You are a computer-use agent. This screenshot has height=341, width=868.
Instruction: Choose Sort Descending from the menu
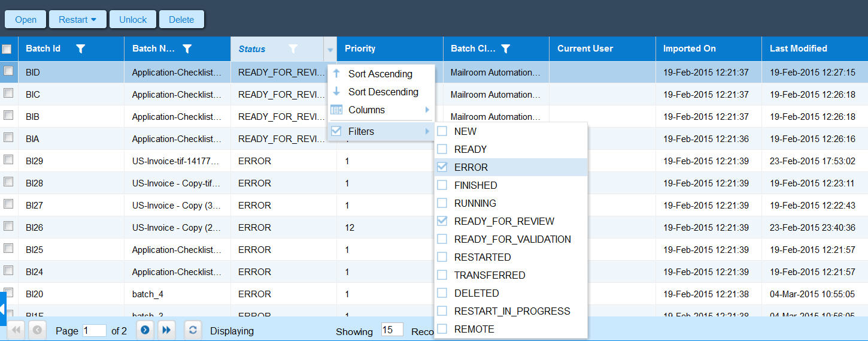(381, 92)
